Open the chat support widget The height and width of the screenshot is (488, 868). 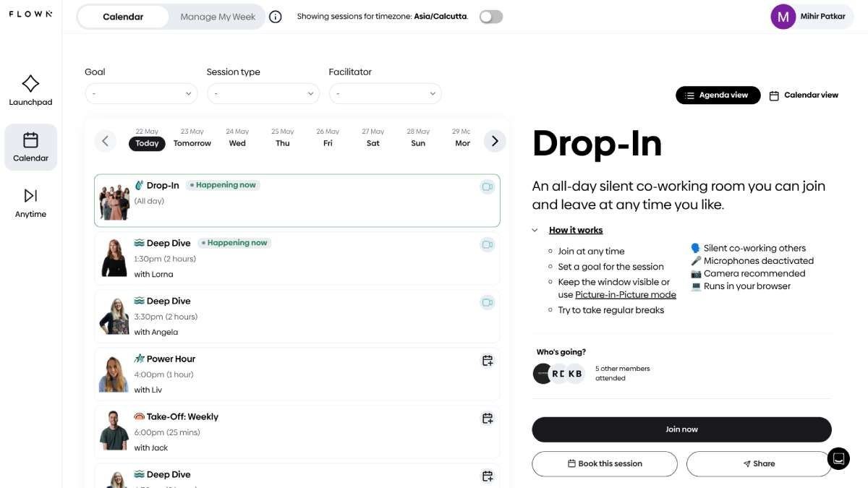coord(838,458)
